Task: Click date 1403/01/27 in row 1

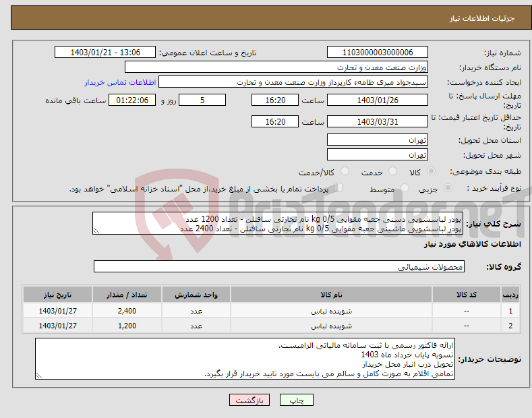Action: coord(58,311)
